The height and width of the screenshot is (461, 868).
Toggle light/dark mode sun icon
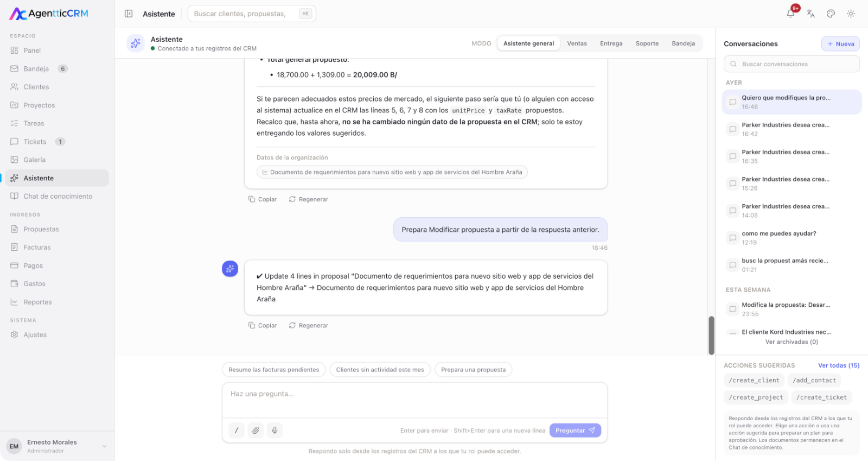[851, 14]
